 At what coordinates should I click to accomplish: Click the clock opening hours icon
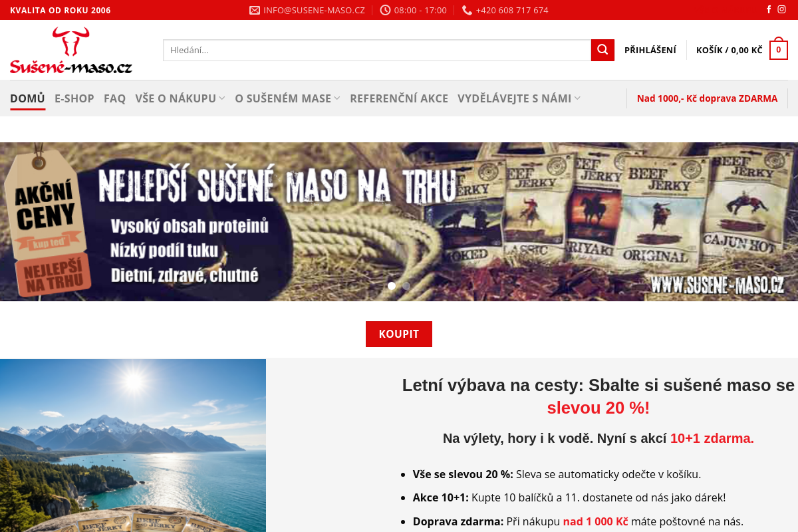[385, 10]
